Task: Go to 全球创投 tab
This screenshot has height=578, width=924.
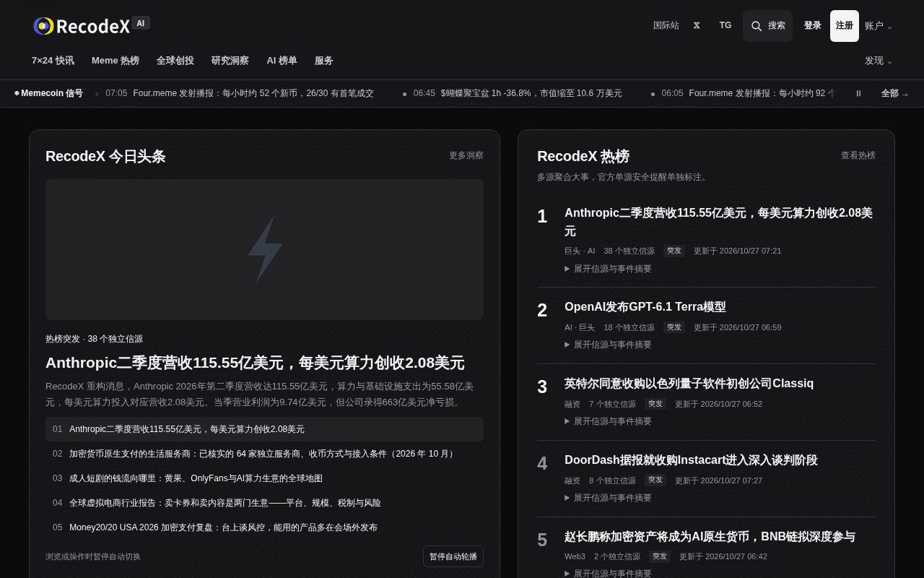Action: 175,61
